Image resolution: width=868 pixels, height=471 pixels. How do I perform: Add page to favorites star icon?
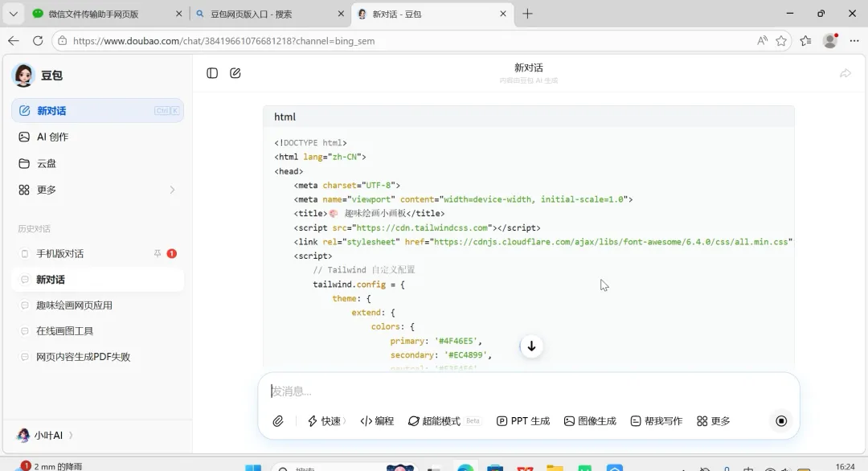[781, 41]
